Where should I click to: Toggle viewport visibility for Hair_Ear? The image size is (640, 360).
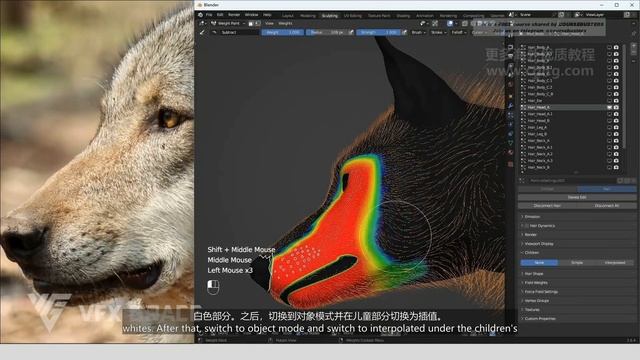[x=609, y=100]
